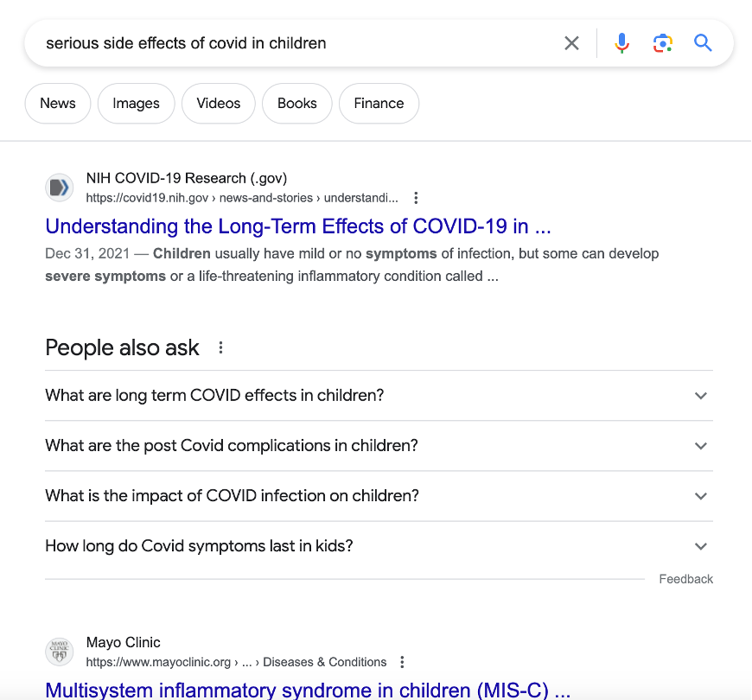Click the blue search magnifier icon
The height and width of the screenshot is (700, 752).
pos(703,42)
